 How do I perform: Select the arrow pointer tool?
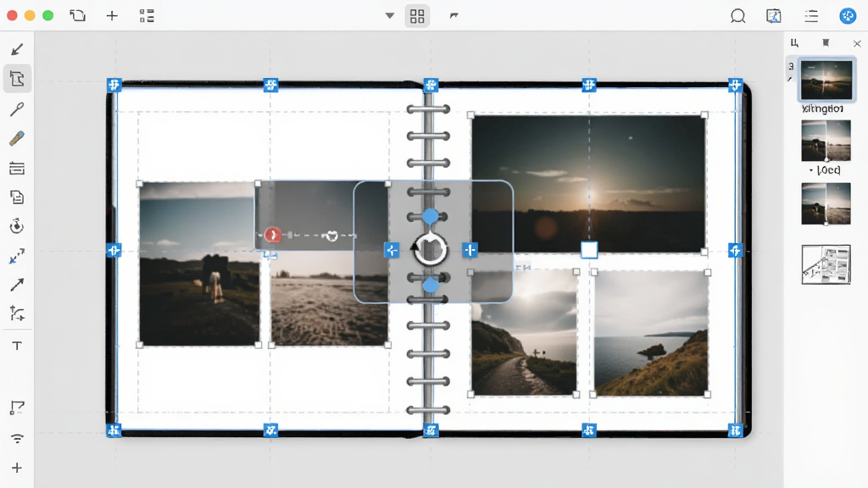click(x=17, y=50)
